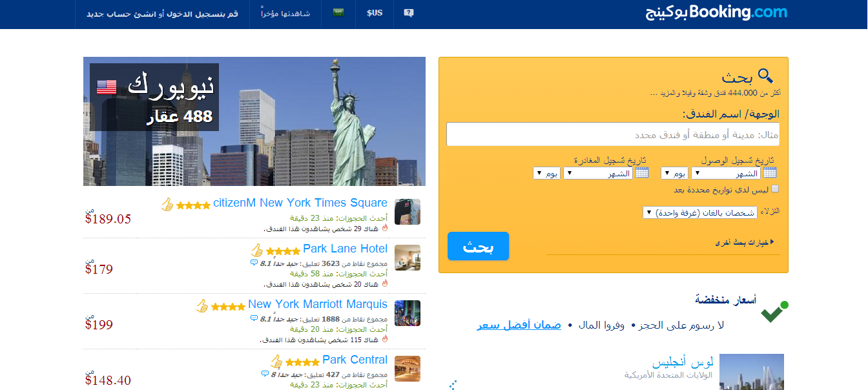868x390 pixels.
Task: Open language selector flag icon
Action: point(338,12)
